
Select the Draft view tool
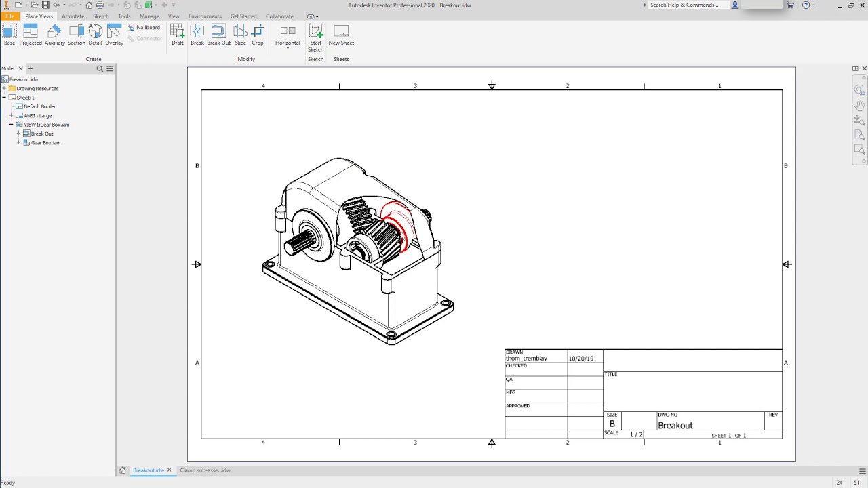[177, 35]
